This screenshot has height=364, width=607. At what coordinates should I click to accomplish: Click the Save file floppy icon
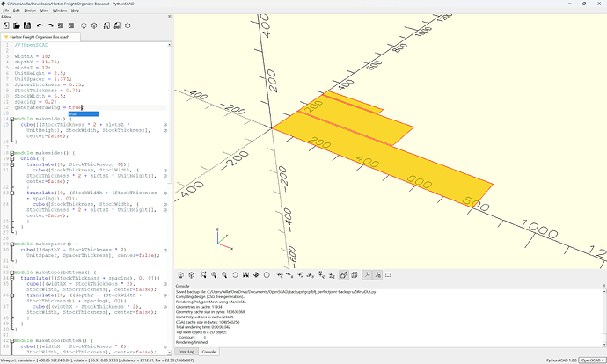point(27,25)
